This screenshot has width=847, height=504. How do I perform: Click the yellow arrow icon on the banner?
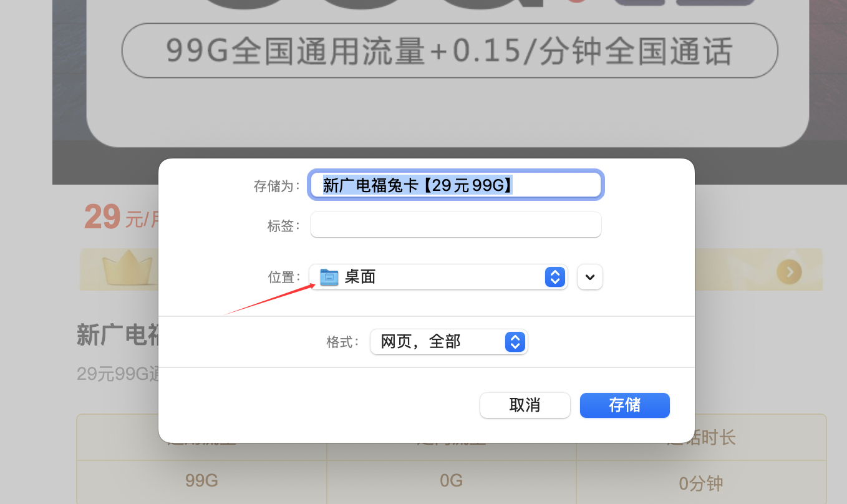click(x=789, y=271)
